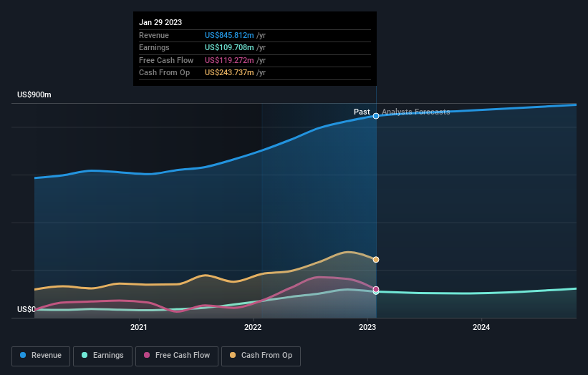Click the Earnings row label in tooltip
This screenshot has height=375, width=588.
[154, 47]
